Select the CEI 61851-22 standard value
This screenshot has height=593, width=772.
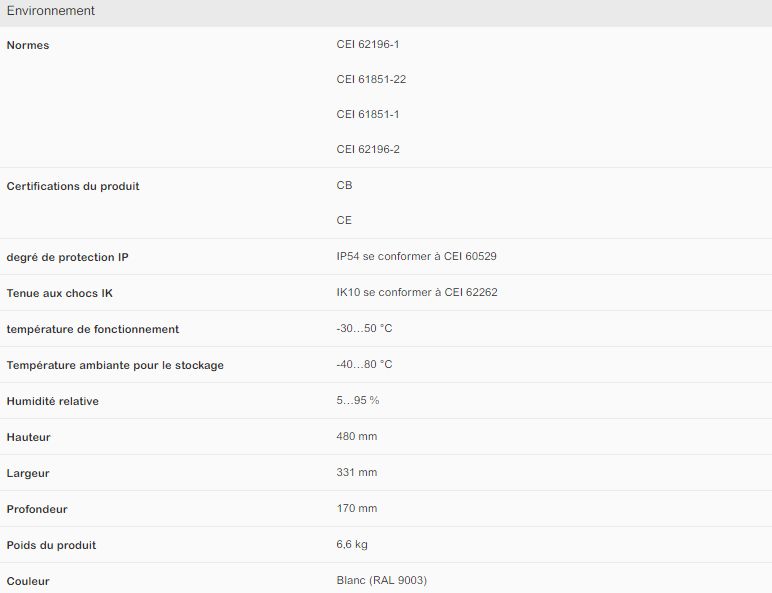click(371, 79)
